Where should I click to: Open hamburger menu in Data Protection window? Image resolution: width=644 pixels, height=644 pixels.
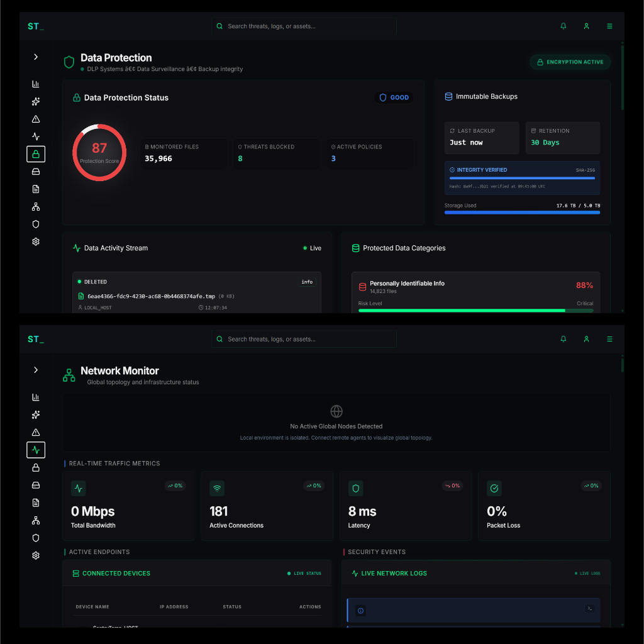point(609,26)
